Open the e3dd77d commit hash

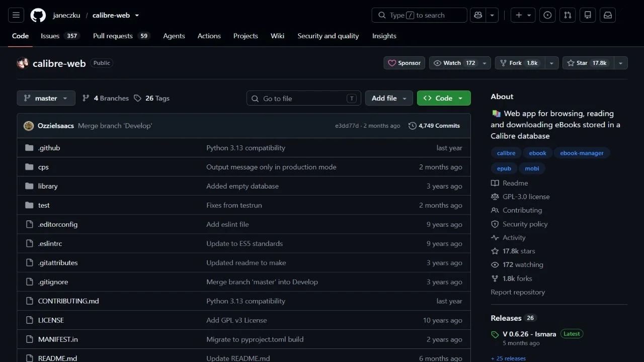point(347,126)
